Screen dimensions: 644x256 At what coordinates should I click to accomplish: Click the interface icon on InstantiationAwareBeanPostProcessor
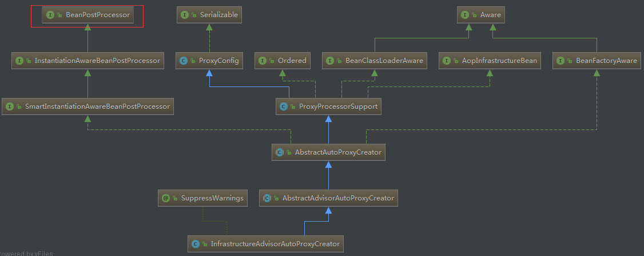tap(19, 61)
